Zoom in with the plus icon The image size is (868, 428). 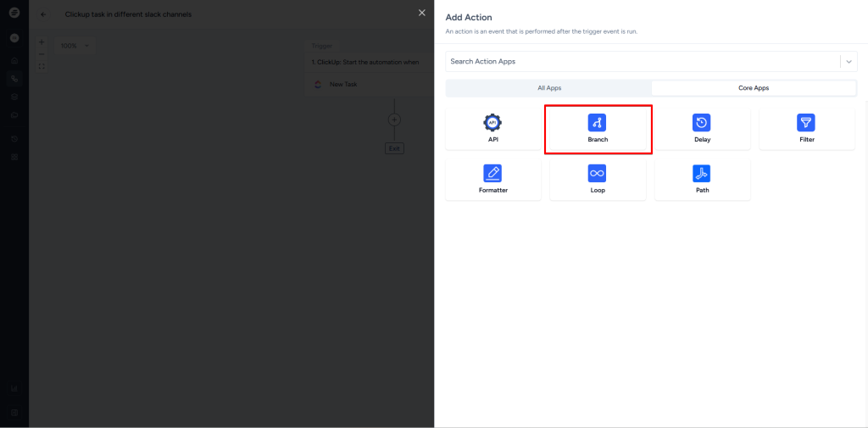[42, 42]
